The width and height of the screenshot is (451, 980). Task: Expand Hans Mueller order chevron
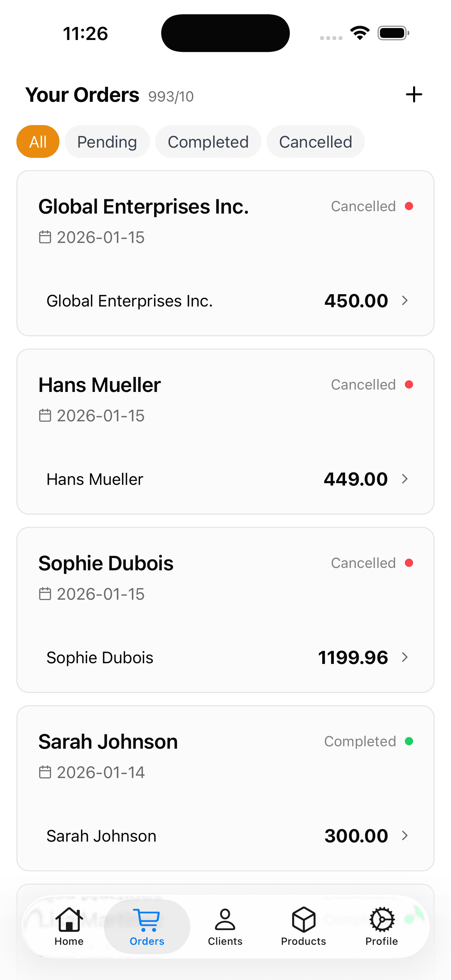click(405, 479)
